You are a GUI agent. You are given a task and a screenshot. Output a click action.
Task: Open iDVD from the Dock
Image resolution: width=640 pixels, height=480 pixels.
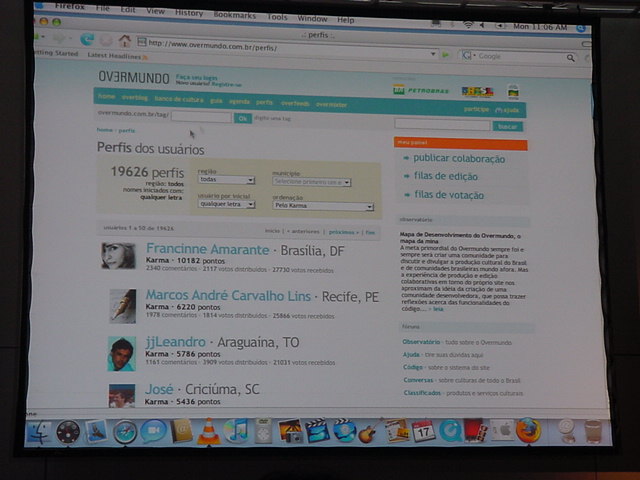point(344,431)
